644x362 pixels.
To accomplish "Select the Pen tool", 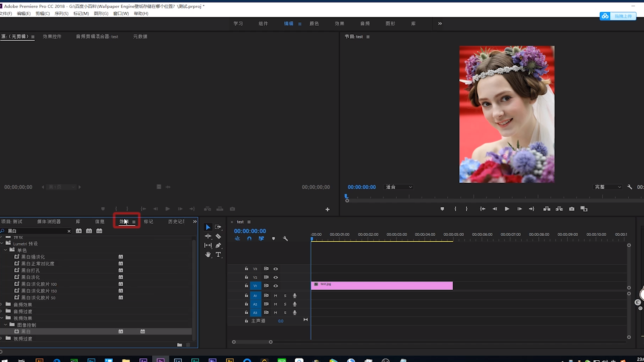I will (x=218, y=245).
